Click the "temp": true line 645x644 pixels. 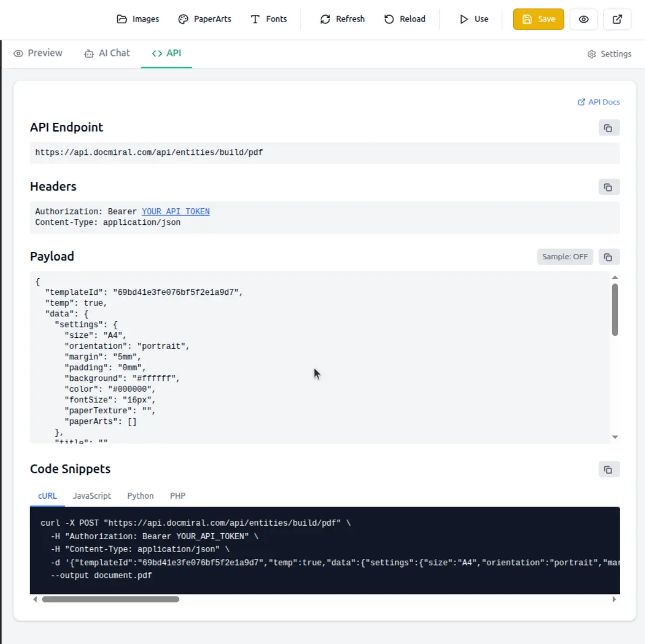point(76,303)
